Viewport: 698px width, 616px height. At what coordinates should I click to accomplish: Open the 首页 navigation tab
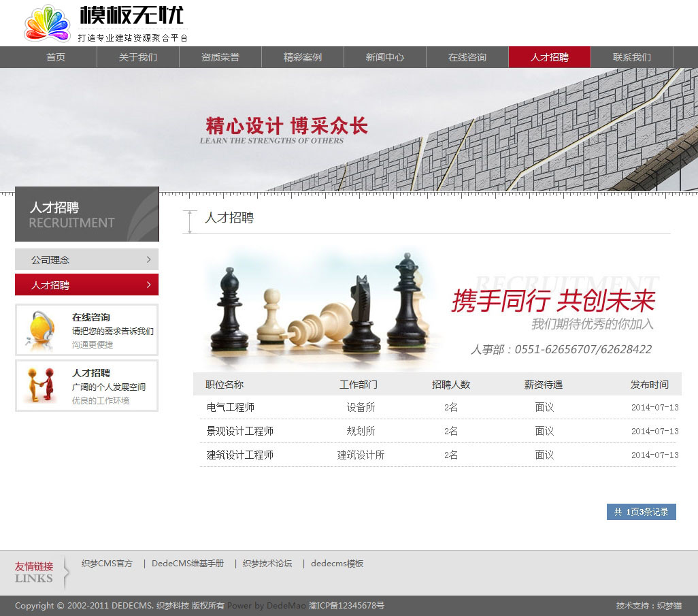56,57
